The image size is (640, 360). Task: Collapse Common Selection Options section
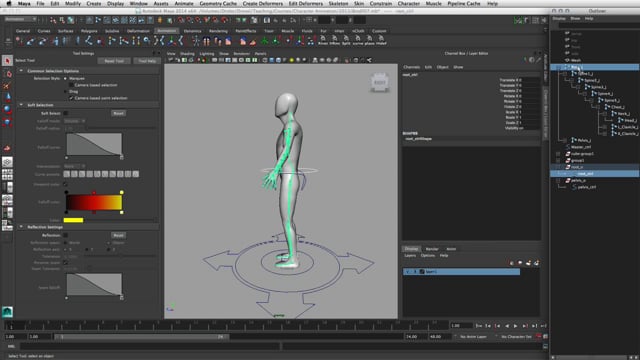coord(21,71)
